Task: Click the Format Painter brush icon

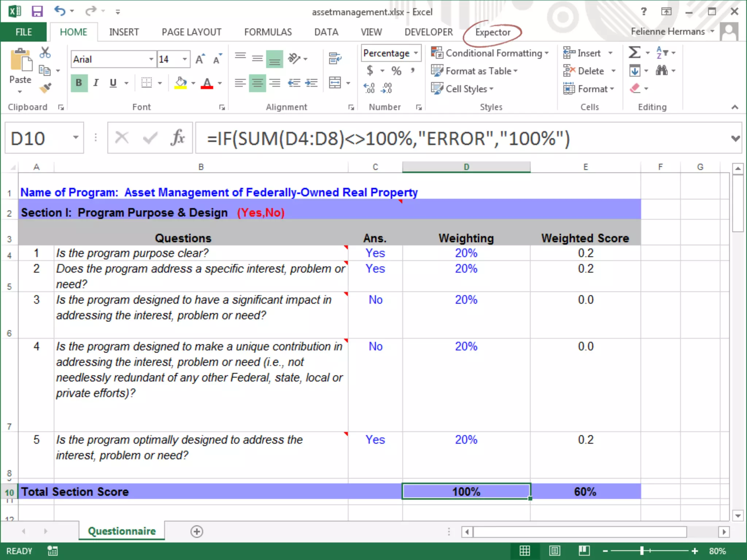Action: pos(46,88)
